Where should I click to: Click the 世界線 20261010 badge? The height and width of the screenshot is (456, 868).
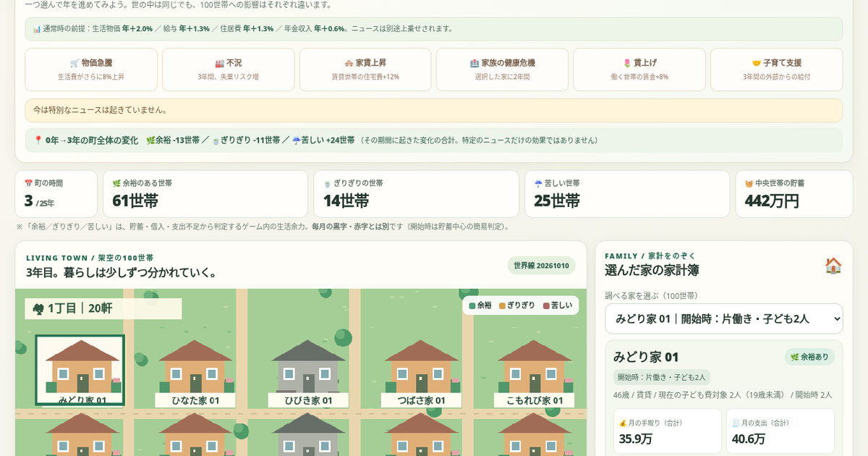[541, 266]
